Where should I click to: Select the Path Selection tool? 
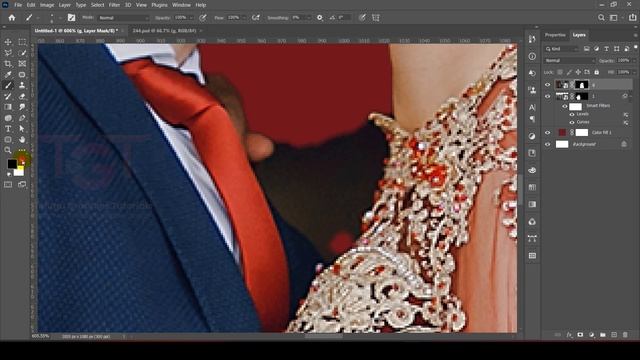point(22,129)
